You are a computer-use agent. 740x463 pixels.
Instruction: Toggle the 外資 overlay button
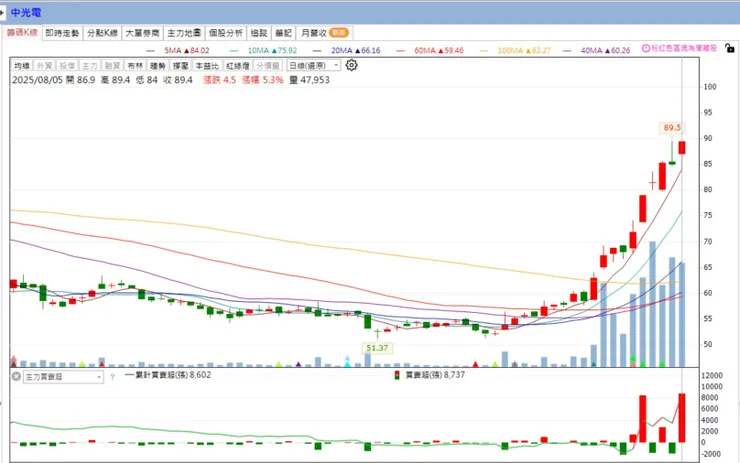(x=44, y=66)
